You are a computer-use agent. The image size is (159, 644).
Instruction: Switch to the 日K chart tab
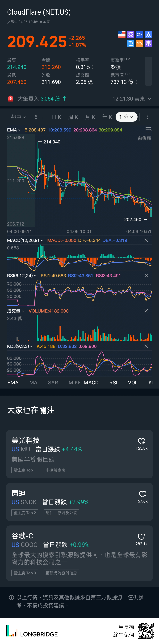[x=56, y=117]
